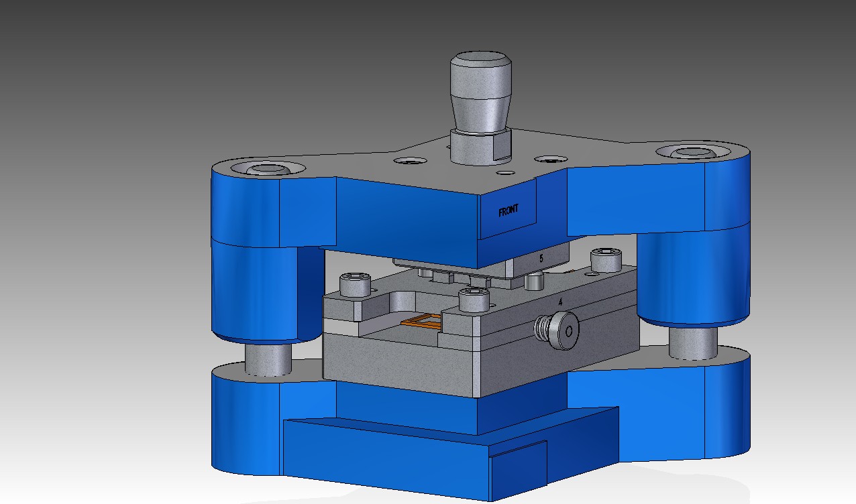Select the left rear socket cap screw on die block
The image size is (856, 504).
[x=356, y=286]
